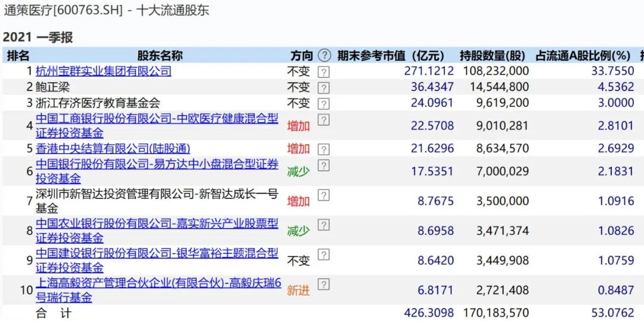The image size is (644, 321).
Task: Click market value 6.8171
Action: 436,290
